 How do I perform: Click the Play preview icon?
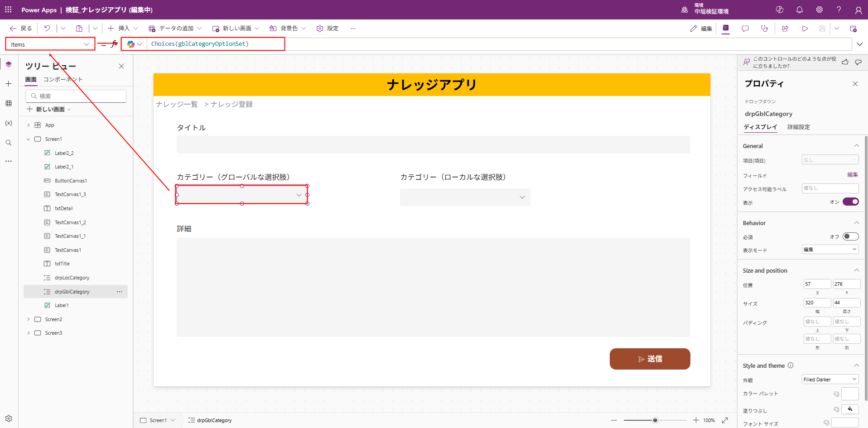pyautogui.click(x=805, y=29)
